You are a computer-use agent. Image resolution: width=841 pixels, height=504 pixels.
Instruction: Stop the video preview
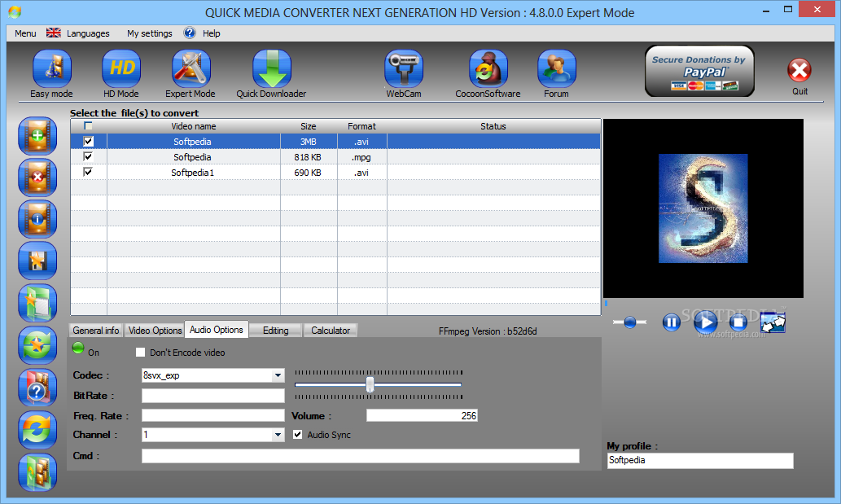click(738, 322)
